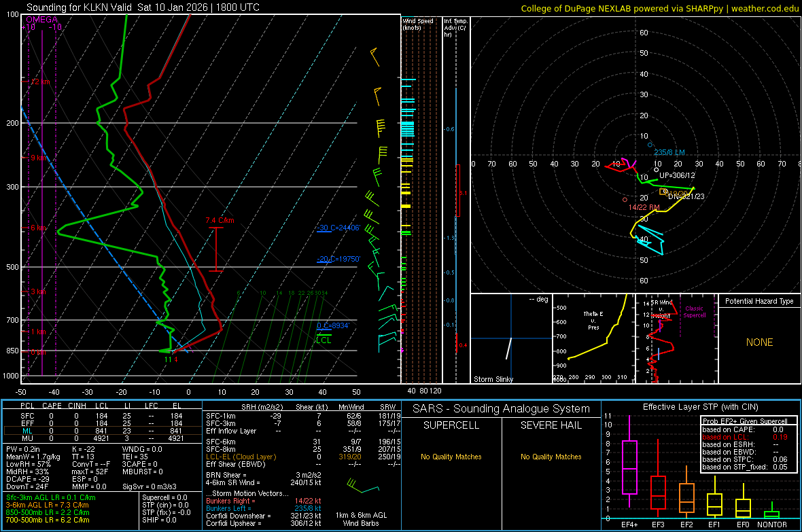Click '850-500mb LR = 2.2 C/km' text
This screenshot has height=532, width=802.
[x=48, y=512]
